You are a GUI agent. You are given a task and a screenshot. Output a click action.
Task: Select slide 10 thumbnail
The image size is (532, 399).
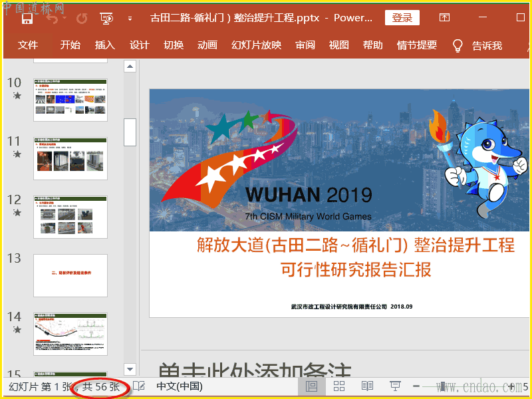click(x=70, y=100)
